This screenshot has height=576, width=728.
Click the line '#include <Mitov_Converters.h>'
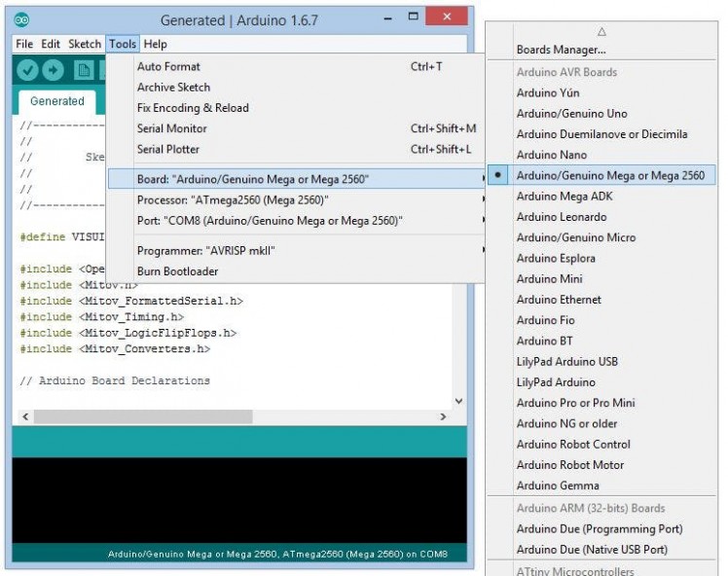tap(115, 349)
